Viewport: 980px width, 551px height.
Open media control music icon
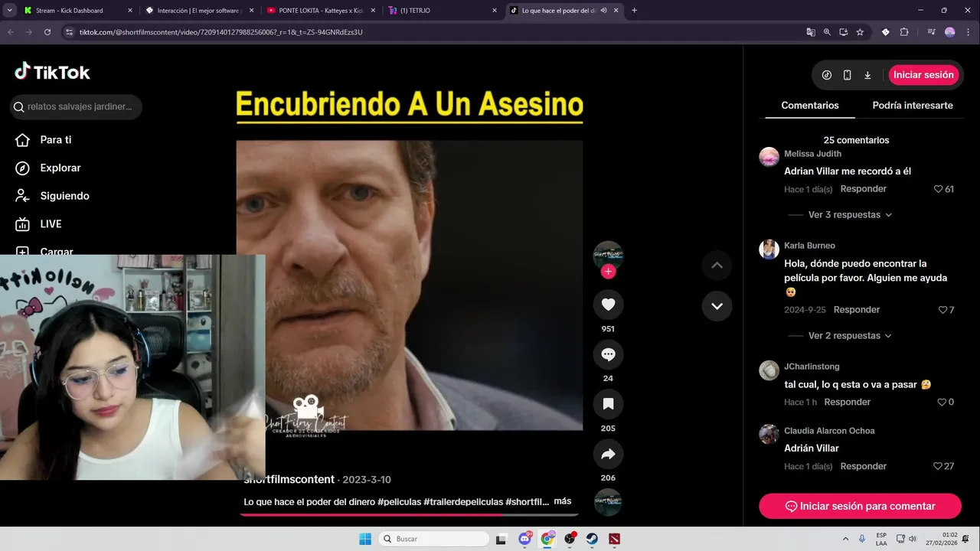[931, 32]
